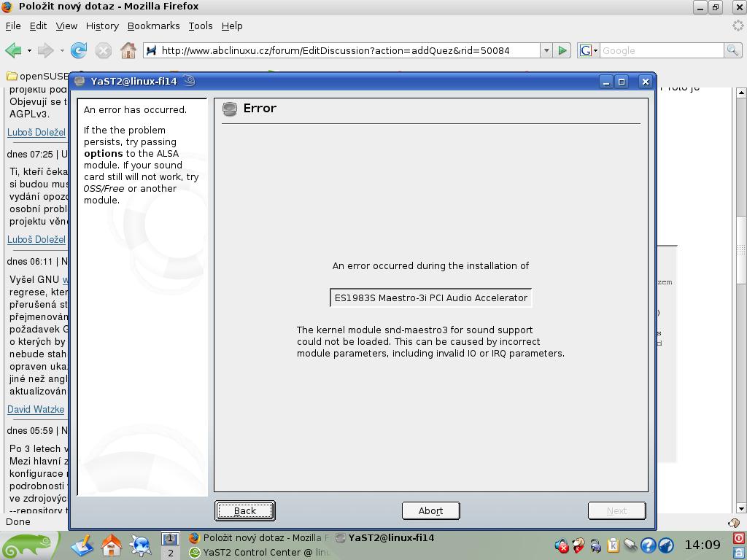Click the 'An error has occurred.' help text

coord(135,110)
